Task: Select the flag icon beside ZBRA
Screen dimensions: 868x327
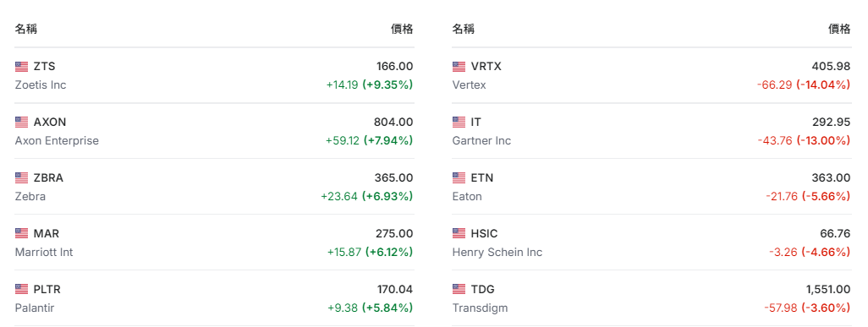Action: click(22, 178)
